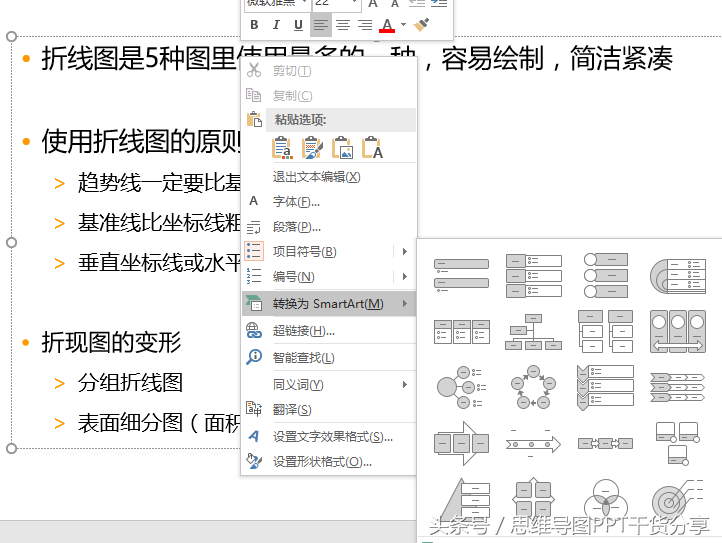
Task: Select stacked semicircle list SmartArt layout
Action: tap(678, 276)
